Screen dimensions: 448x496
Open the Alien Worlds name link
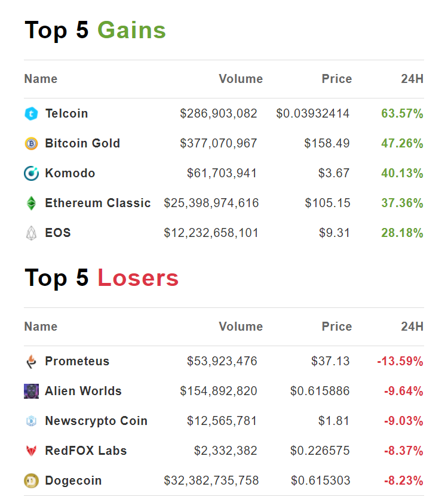click(83, 391)
